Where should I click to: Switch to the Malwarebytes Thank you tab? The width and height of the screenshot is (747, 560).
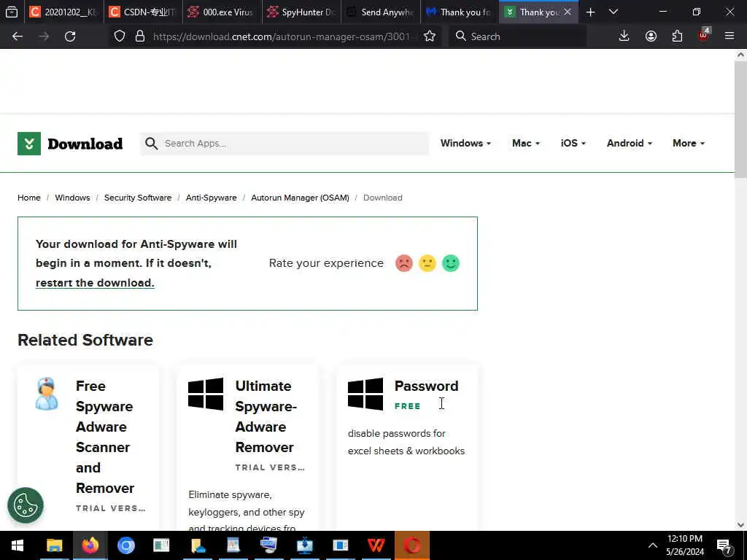click(x=460, y=12)
